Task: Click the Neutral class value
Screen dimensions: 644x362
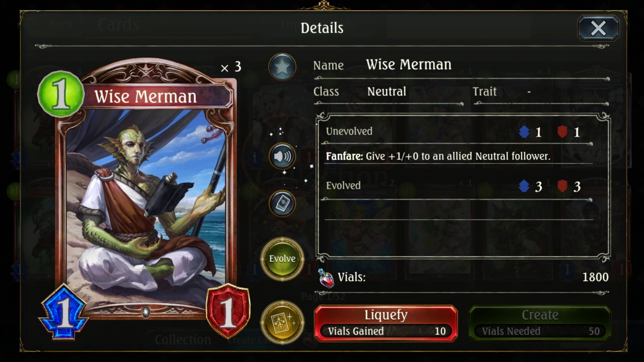Action: 386,92
